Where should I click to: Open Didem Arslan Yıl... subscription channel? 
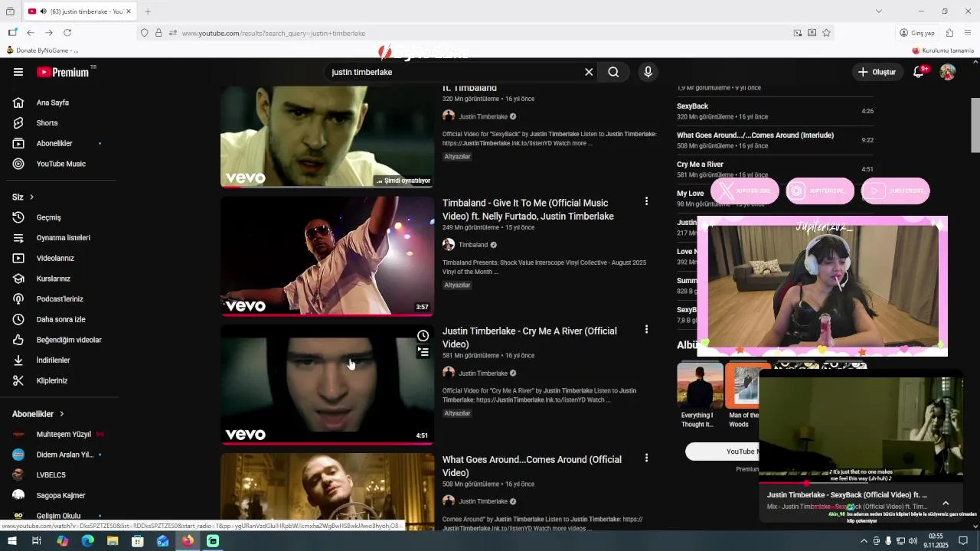[58, 455]
